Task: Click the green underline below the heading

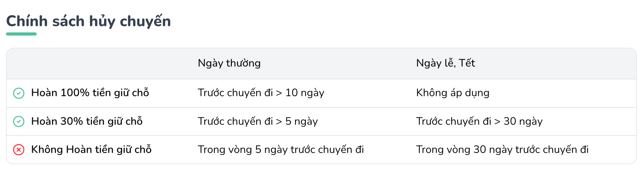Action: click(x=21, y=34)
